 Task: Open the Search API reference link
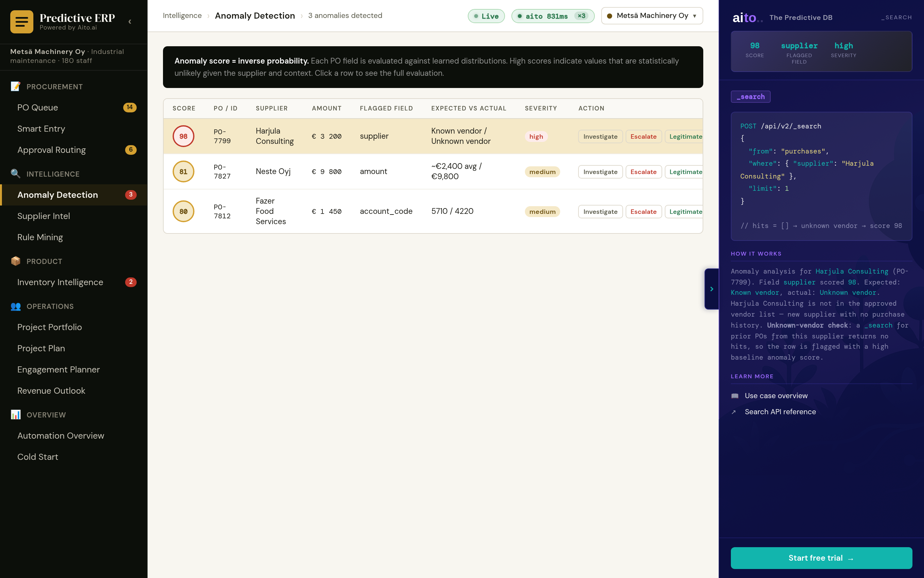pos(780,412)
